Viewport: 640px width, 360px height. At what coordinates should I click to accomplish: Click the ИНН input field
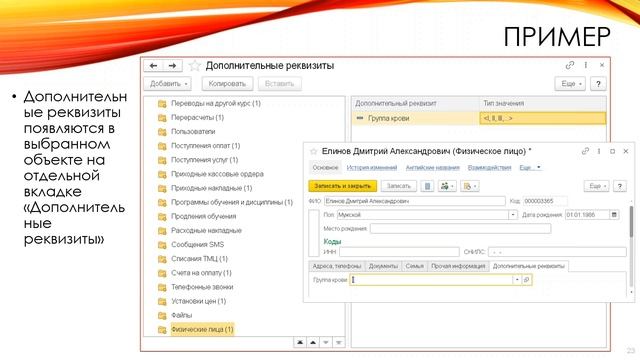coord(399,252)
